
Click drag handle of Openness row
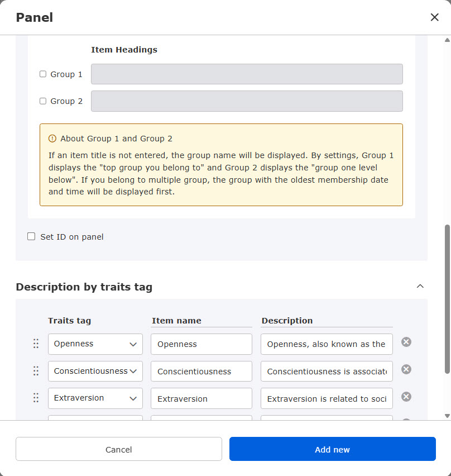point(36,344)
